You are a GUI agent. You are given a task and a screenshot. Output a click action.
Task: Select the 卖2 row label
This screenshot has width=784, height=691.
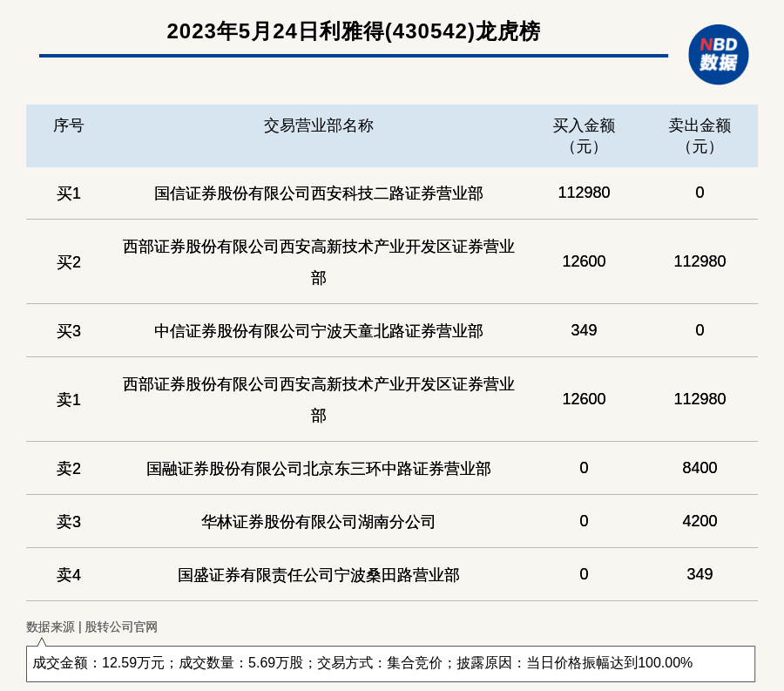point(69,469)
